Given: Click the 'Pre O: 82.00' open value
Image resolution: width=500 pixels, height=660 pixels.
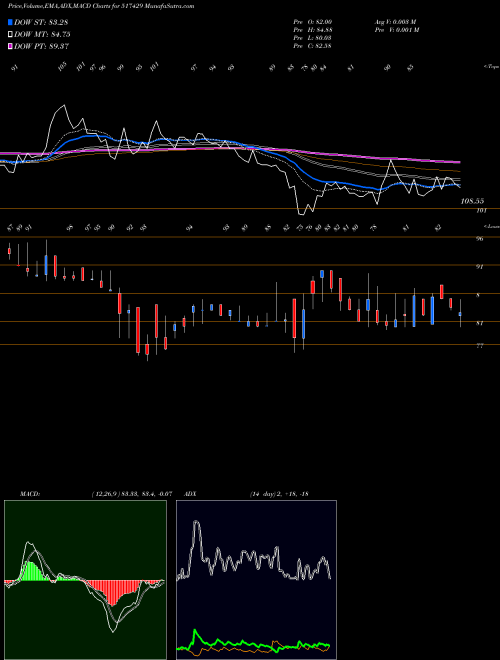Looking at the screenshot, I should 313,21.
